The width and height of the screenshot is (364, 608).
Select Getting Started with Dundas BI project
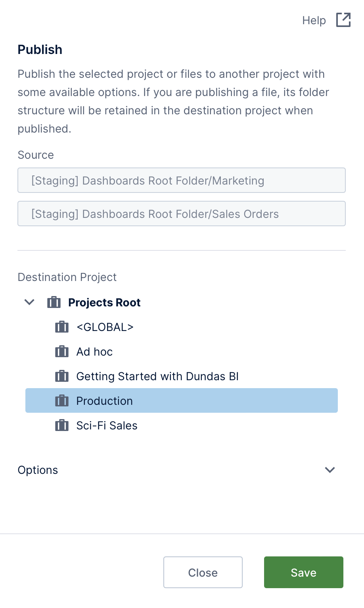point(157,376)
